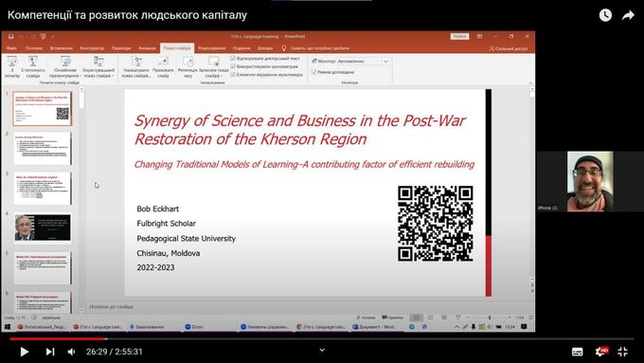Screen dimensions: 644x363
Task: Select slide 4 thumbnail with portrait
Action: coord(43,227)
